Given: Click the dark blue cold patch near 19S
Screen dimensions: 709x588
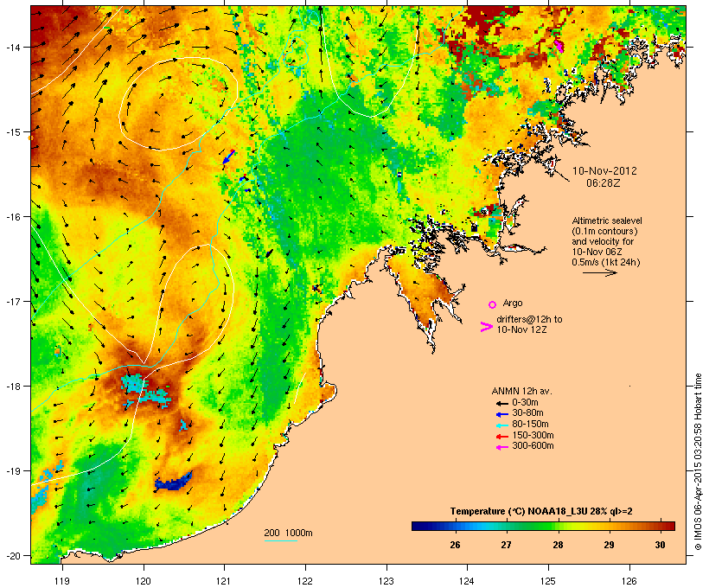Looking at the screenshot, I should click(x=174, y=482).
